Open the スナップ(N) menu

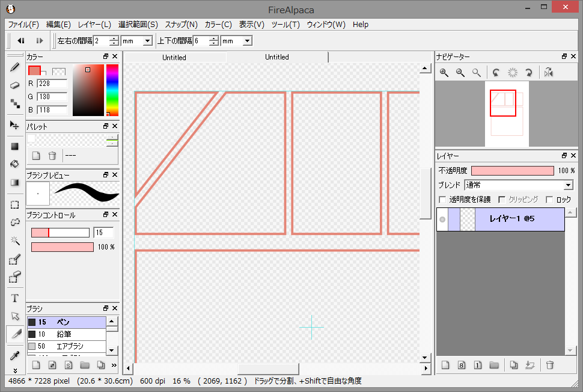181,25
